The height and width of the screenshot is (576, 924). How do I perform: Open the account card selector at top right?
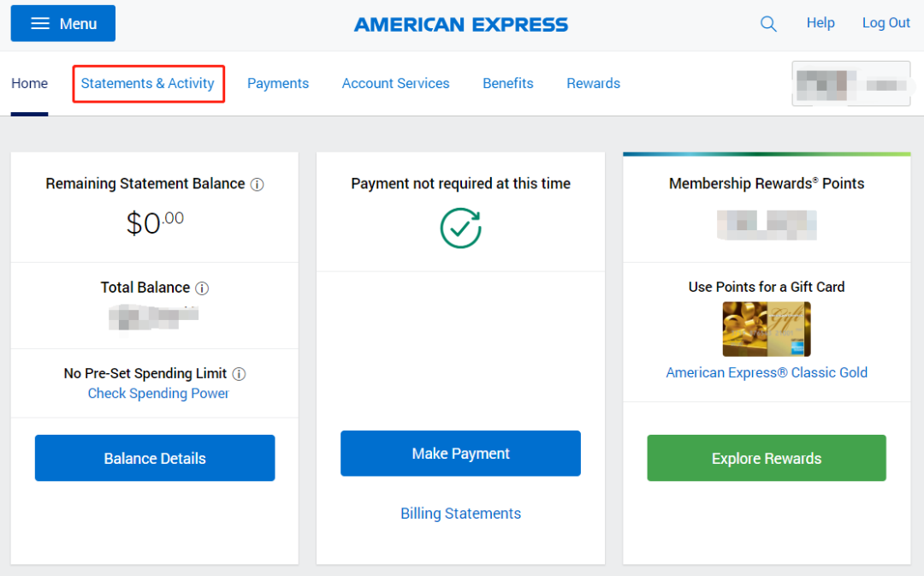tap(850, 84)
